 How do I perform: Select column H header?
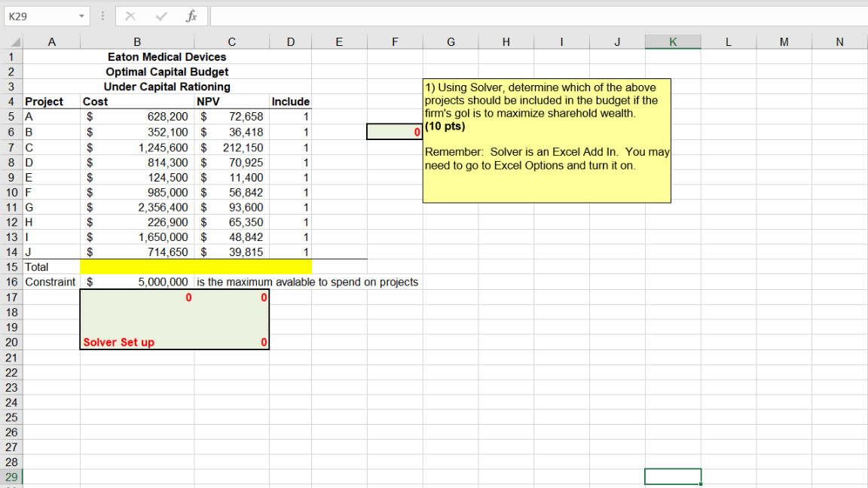[506, 42]
